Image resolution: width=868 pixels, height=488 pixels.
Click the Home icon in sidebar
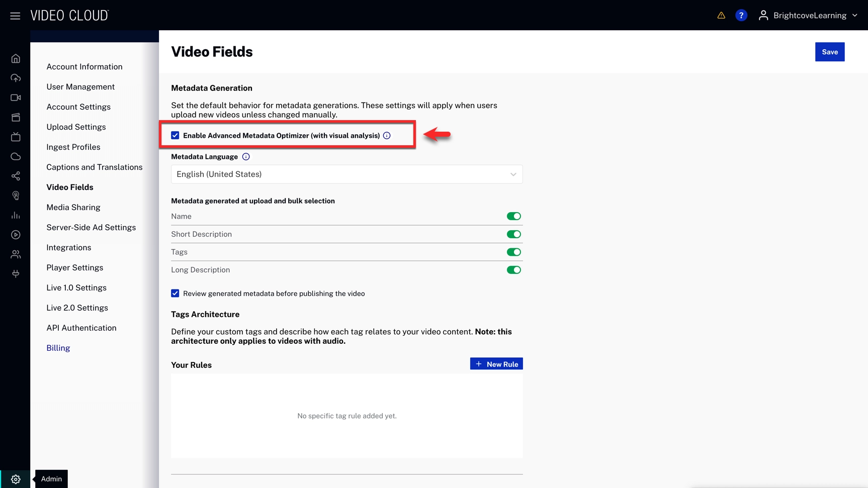16,59
